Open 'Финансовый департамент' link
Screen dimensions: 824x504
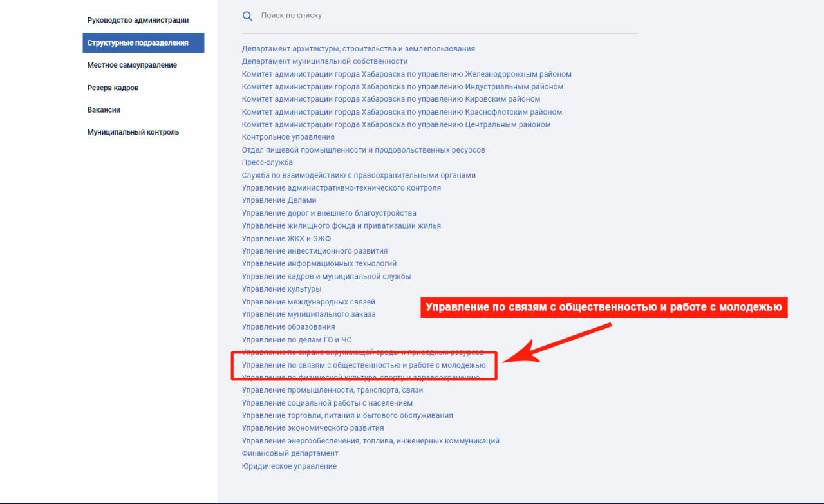(x=290, y=453)
